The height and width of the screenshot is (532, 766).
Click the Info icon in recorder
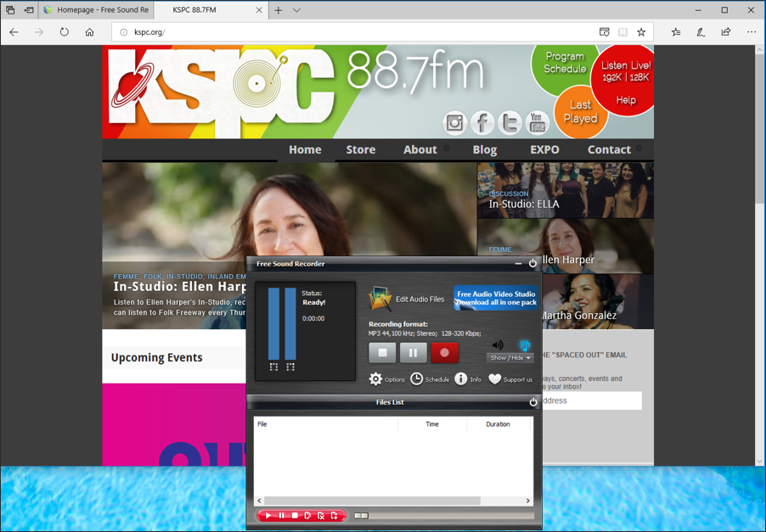pyautogui.click(x=461, y=379)
